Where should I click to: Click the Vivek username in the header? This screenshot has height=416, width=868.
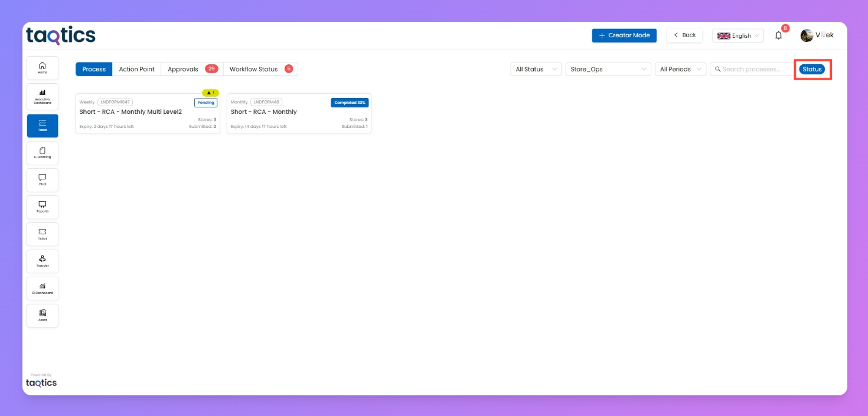click(x=824, y=35)
